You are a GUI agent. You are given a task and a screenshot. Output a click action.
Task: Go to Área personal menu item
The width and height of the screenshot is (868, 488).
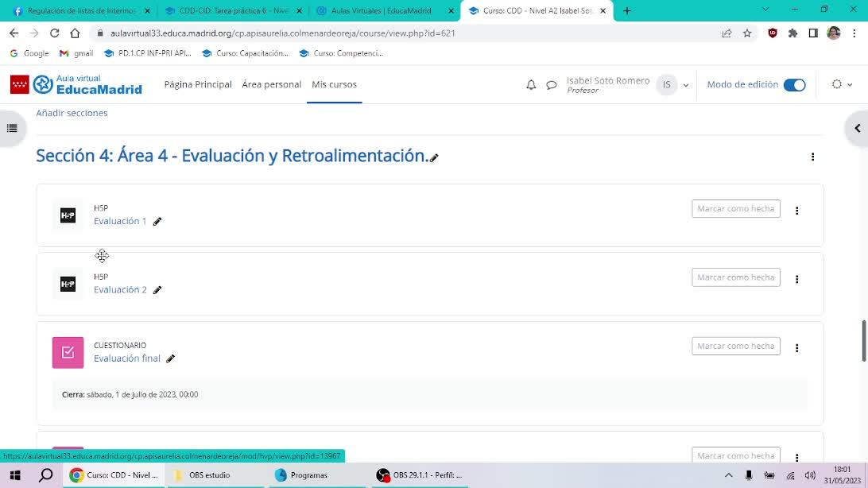(271, 85)
